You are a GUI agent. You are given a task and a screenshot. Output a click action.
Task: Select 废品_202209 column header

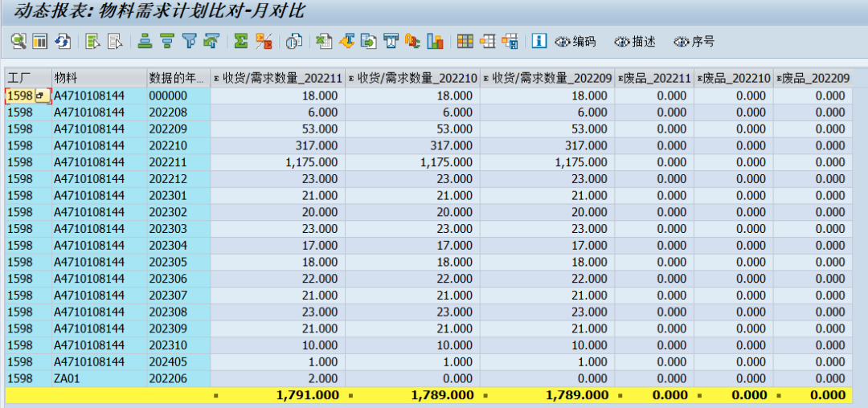pyautogui.click(x=813, y=79)
